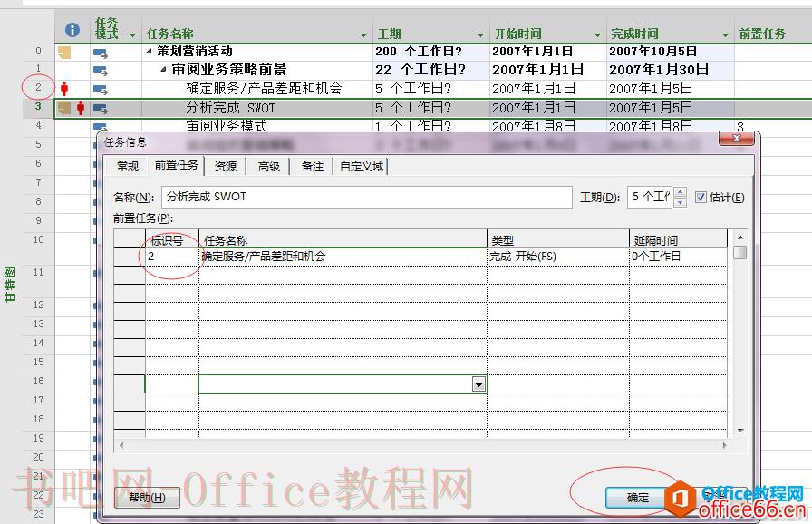The width and height of the screenshot is (812, 524).
Task: Click the 甘特图 view label on left bar
Action: coord(9,284)
